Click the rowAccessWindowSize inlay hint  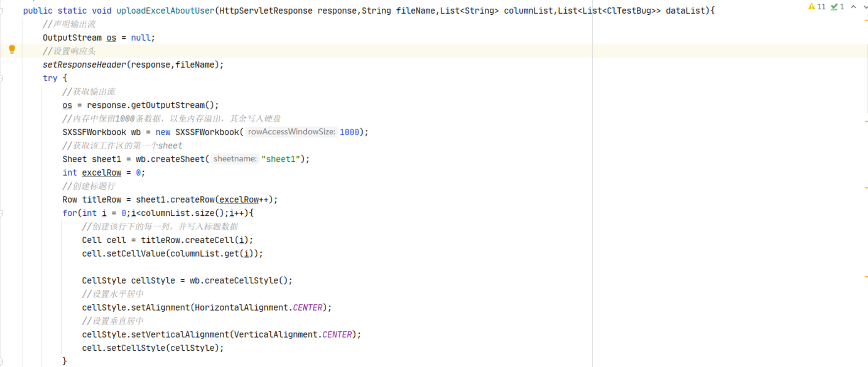(x=291, y=132)
